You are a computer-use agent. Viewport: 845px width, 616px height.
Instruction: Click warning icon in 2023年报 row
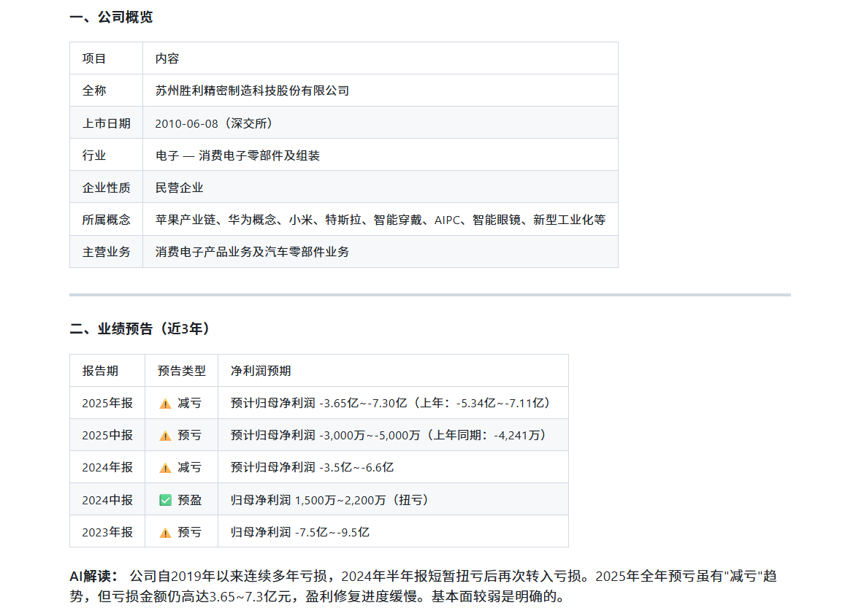166,533
